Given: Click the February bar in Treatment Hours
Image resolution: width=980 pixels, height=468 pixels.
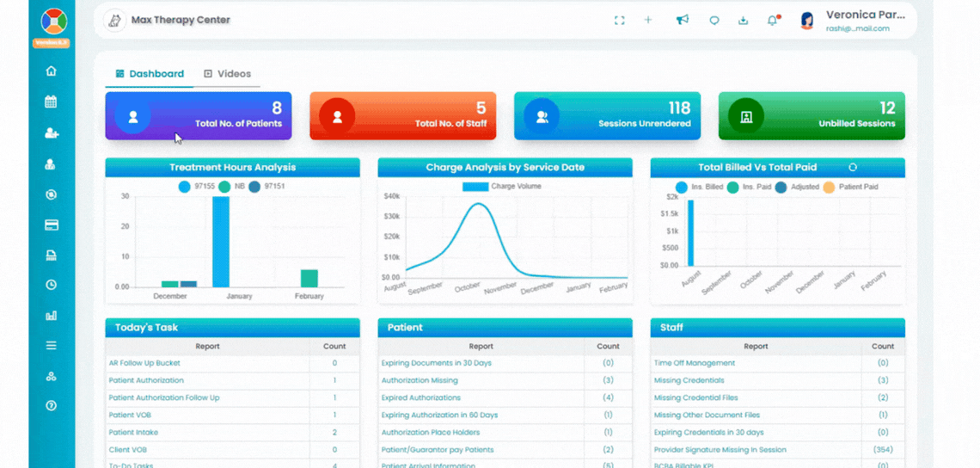Looking at the screenshot, I should (309, 279).
